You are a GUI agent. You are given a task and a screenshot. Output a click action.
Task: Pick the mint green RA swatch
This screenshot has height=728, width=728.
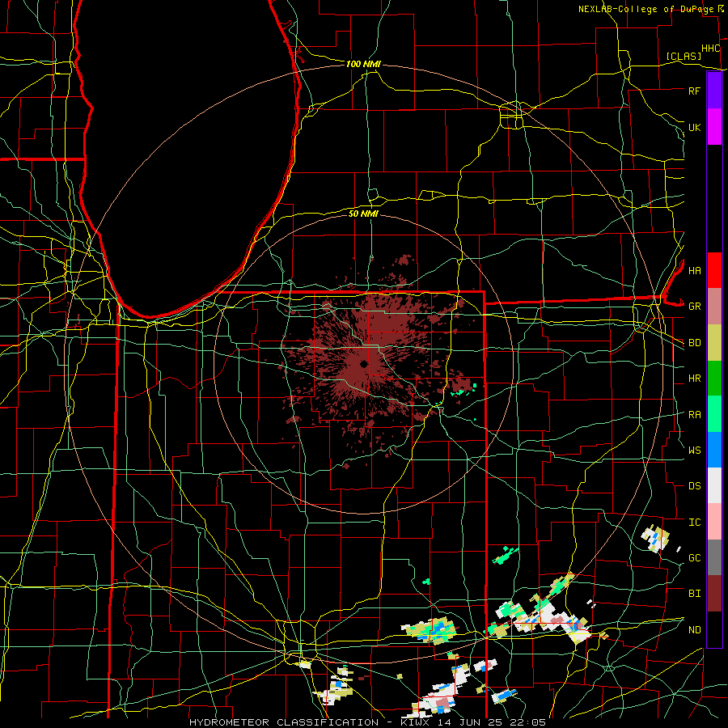714,414
